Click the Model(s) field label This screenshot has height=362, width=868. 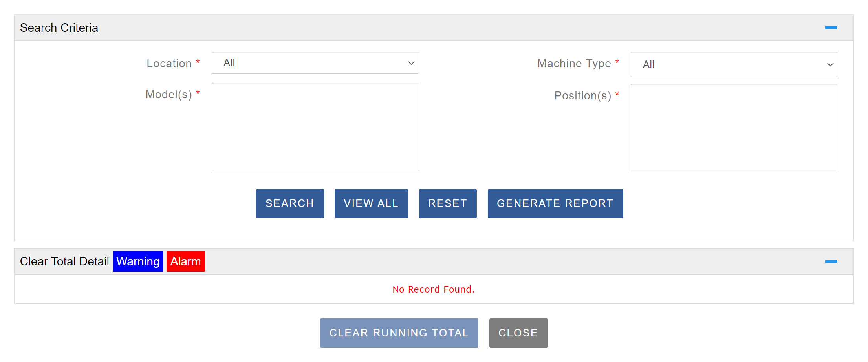pyautogui.click(x=168, y=95)
